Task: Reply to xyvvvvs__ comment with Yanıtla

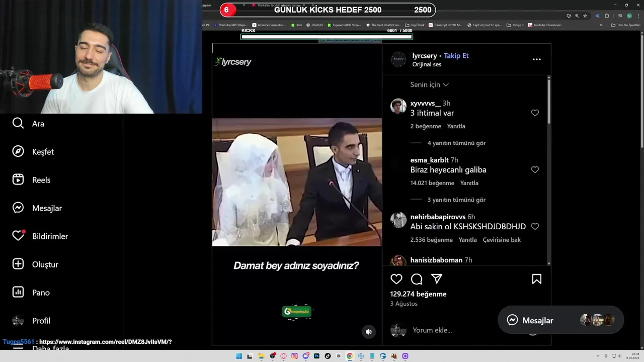Action: (x=456, y=126)
